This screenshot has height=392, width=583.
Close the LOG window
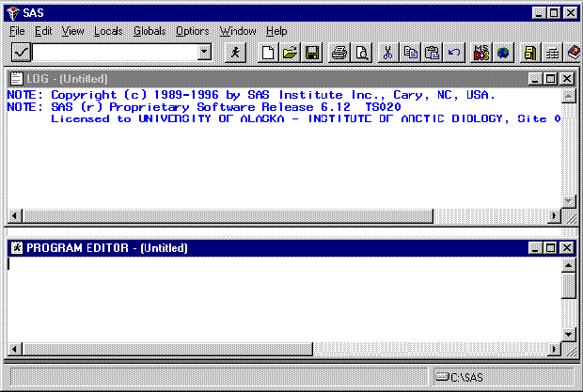tap(567, 79)
